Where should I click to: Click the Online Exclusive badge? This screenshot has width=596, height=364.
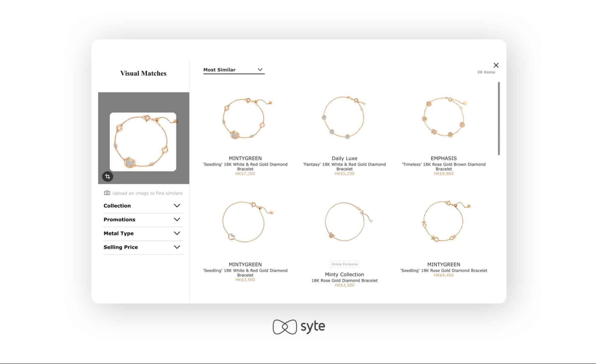344,264
